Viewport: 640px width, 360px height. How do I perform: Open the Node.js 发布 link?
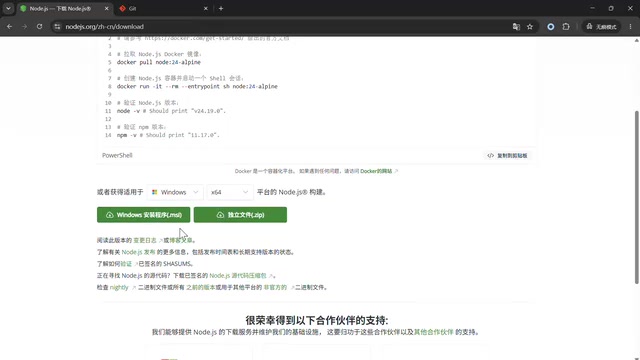pyautogui.click(x=138, y=252)
